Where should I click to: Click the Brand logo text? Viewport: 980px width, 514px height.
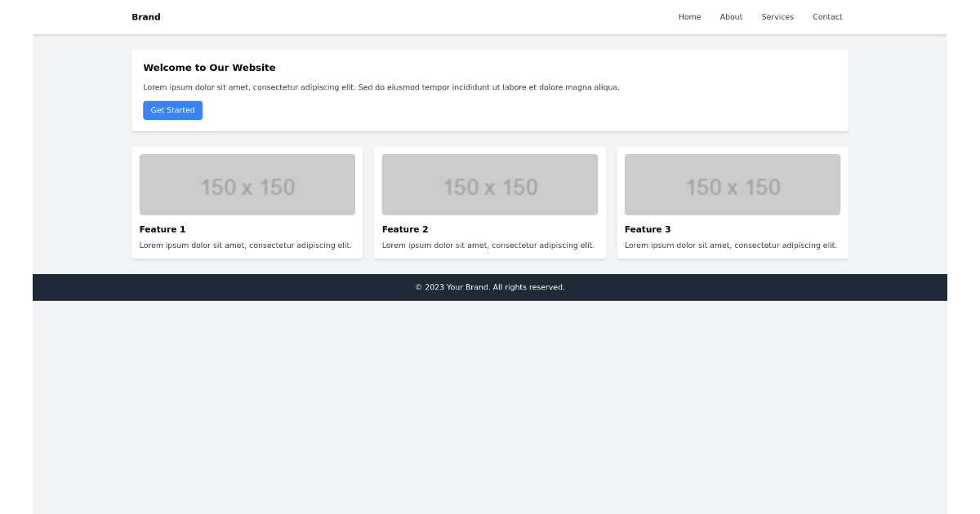[145, 16]
